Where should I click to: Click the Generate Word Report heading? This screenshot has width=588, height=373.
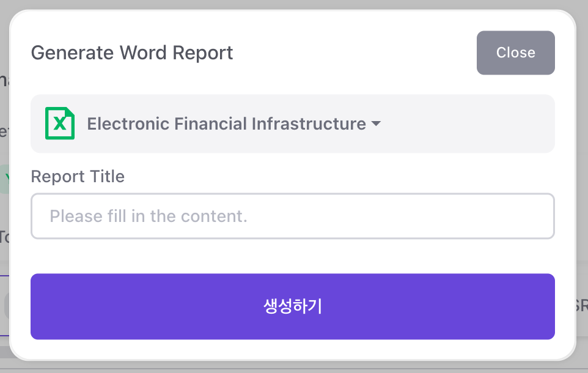(x=132, y=53)
